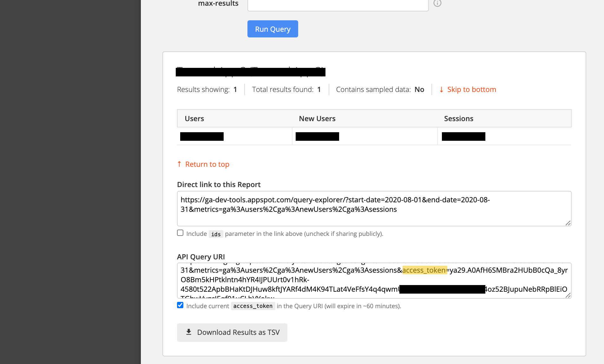Click the info icon beside max-results field
This screenshot has width=604, height=364.
click(x=437, y=3)
